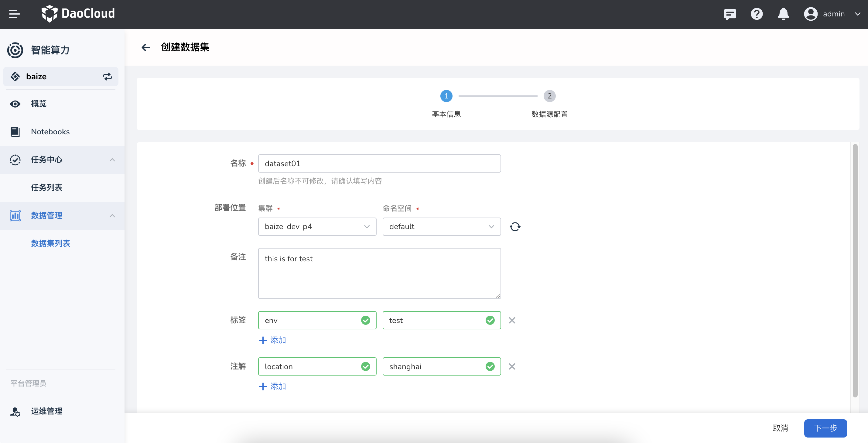The width and height of the screenshot is (868, 443).
Task: Remove the env test label row
Action: tap(512, 320)
